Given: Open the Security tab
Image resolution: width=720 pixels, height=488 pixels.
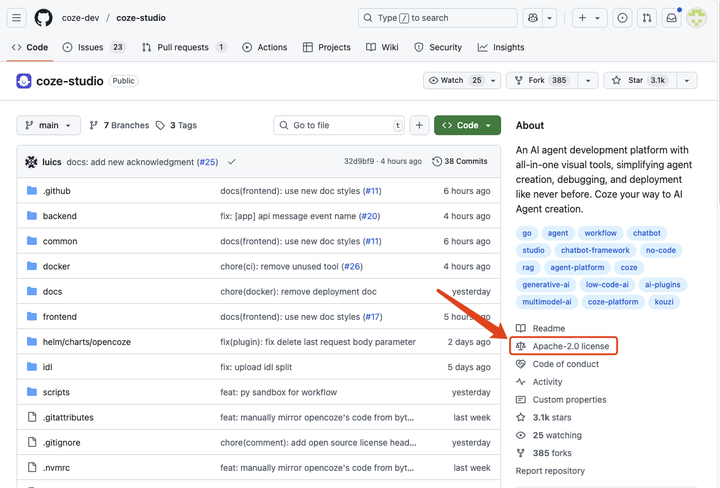Looking at the screenshot, I should (x=438, y=47).
